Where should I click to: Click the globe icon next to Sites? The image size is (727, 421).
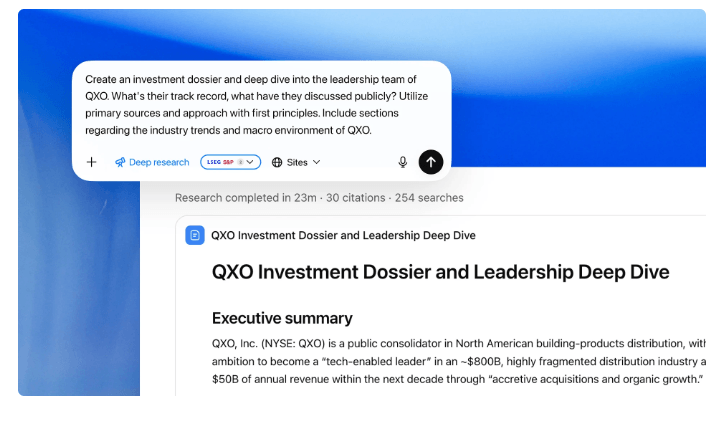(x=277, y=162)
